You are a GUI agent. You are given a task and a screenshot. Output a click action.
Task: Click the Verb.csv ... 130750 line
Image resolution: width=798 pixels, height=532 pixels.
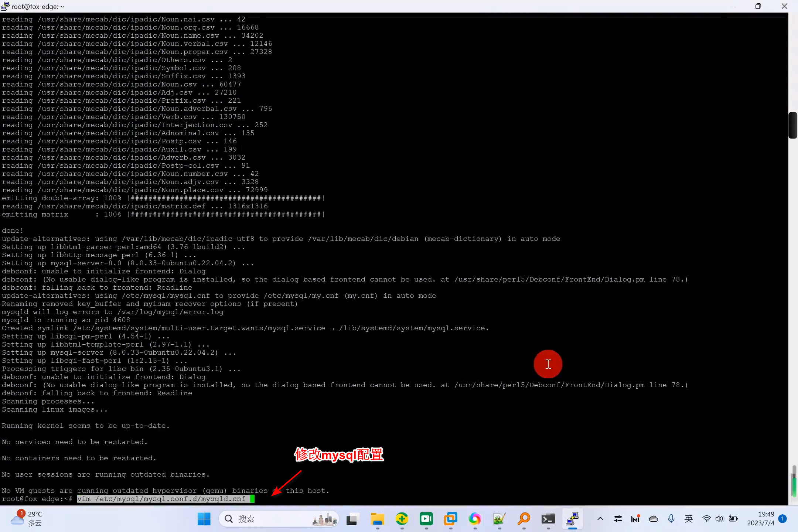coord(124,117)
